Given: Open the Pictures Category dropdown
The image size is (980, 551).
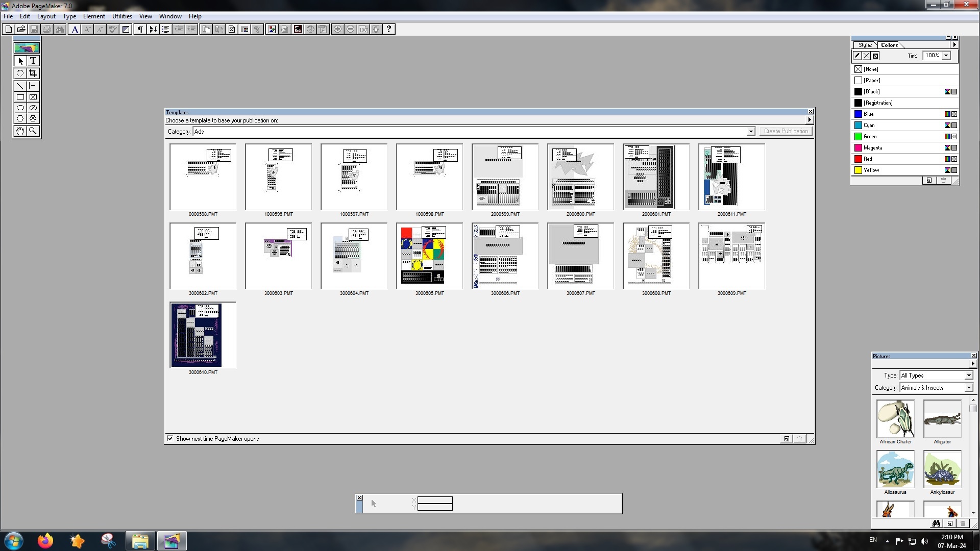Looking at the screenshot, I should tap(968, 388).
